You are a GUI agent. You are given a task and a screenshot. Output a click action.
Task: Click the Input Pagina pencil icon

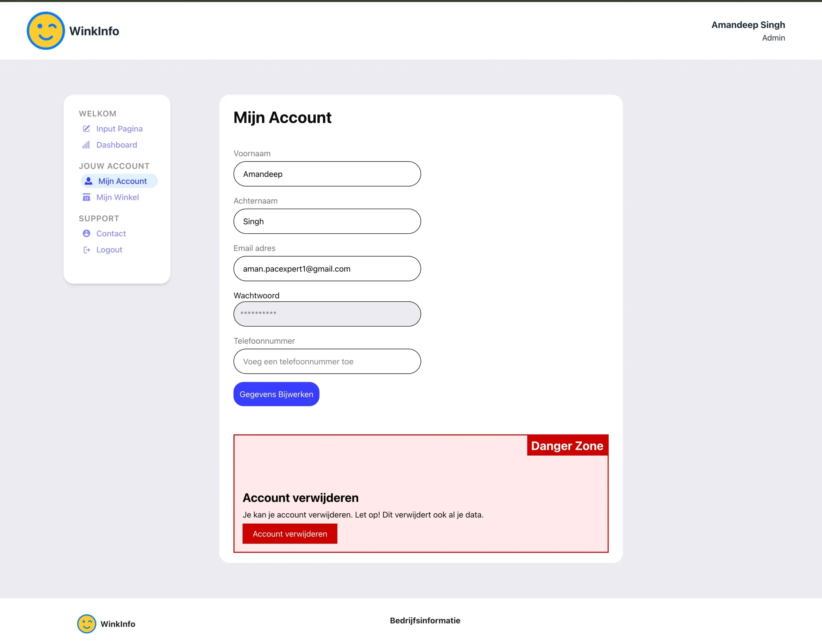(x=86, y=129)
